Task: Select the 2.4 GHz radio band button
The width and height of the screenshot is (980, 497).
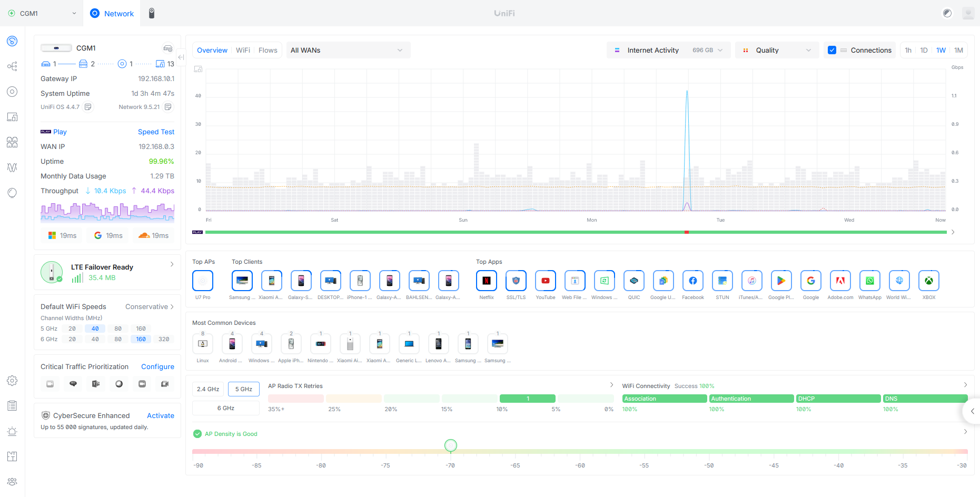Action: [x=208, y=389]
